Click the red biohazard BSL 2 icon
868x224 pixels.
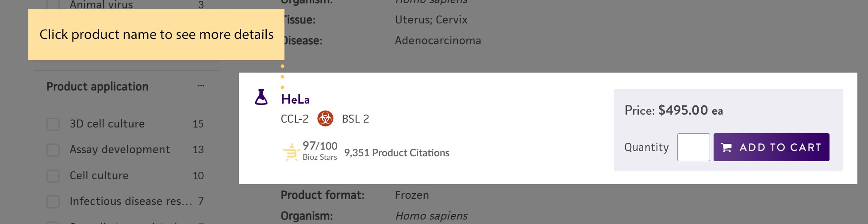click(x=325, y=119)
